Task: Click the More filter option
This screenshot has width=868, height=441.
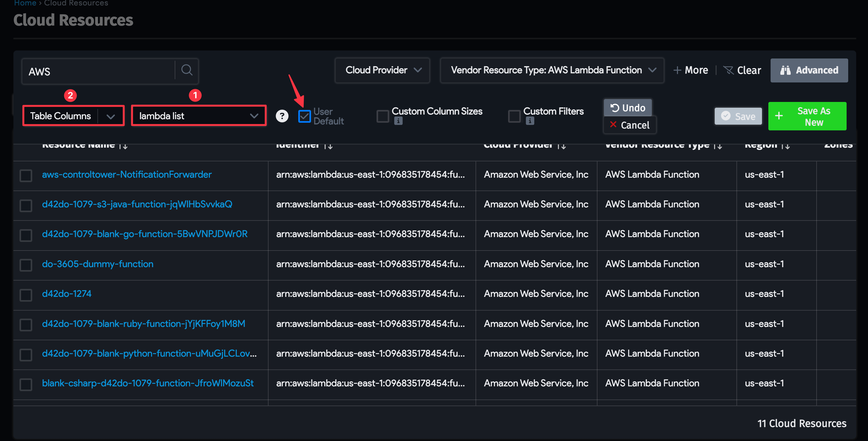Action: click(x=691, y=70)
